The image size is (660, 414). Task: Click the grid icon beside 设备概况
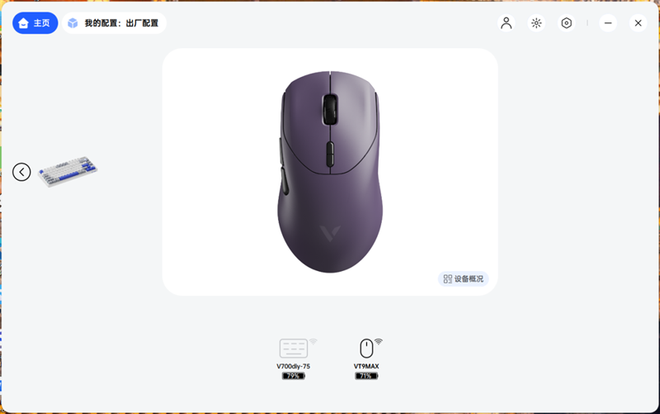point(447,279)
